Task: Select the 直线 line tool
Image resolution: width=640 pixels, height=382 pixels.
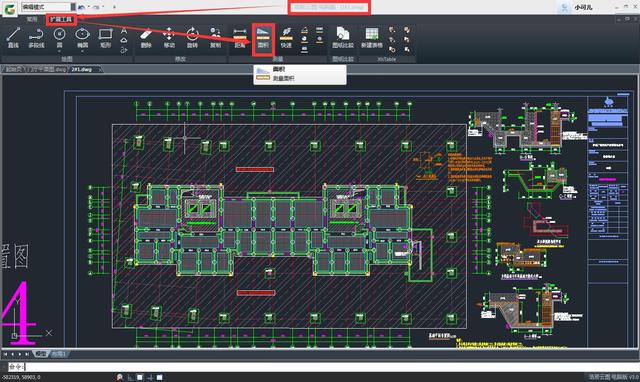Action: [x=13, y=38]
